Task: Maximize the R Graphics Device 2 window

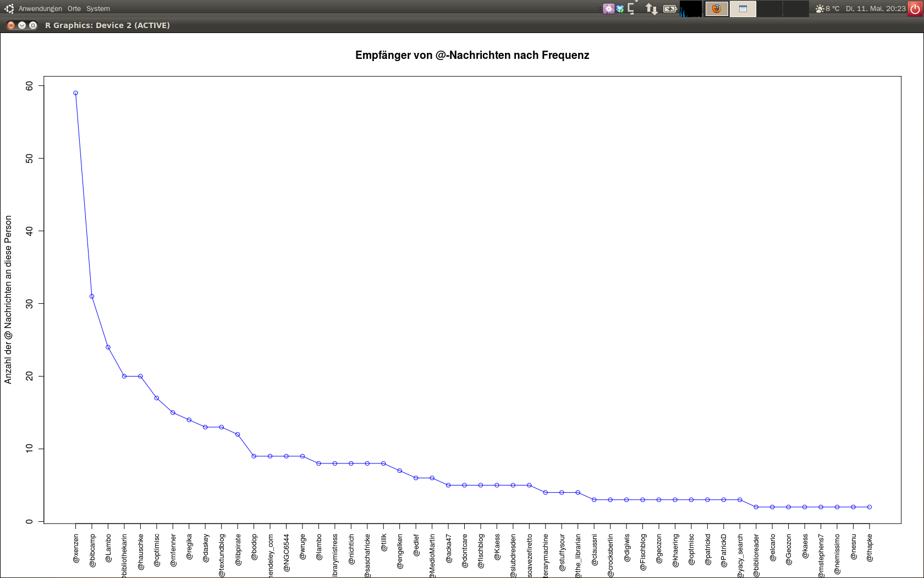Action: pos(33,25)
